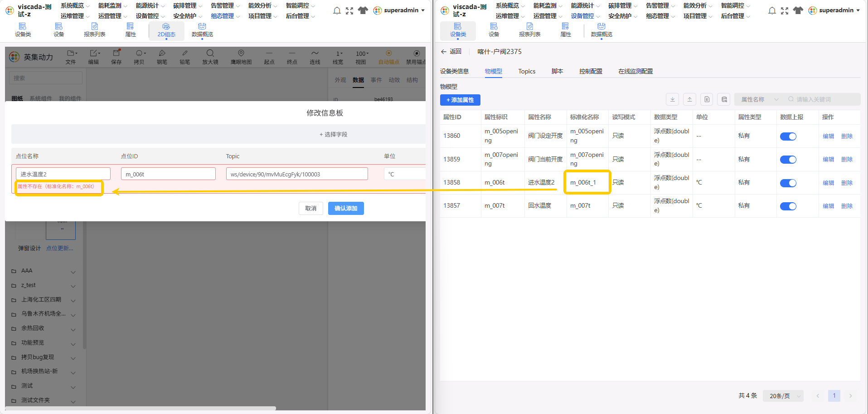The width and height of the screenshot is (868, 414).
Task: Expand z_test folder in tree
Action: click(x=73, y=286)
